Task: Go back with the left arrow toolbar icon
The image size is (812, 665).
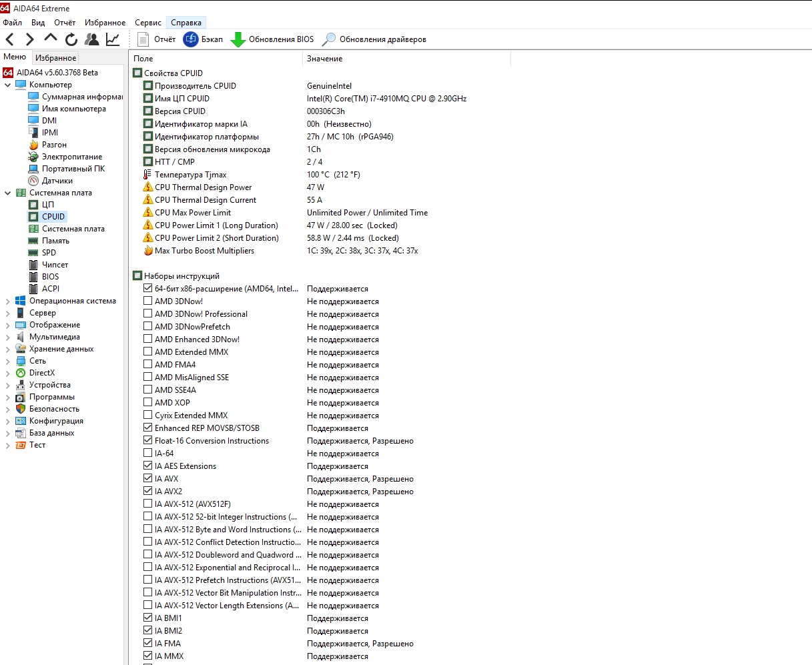Action: (x=9, y=39)
